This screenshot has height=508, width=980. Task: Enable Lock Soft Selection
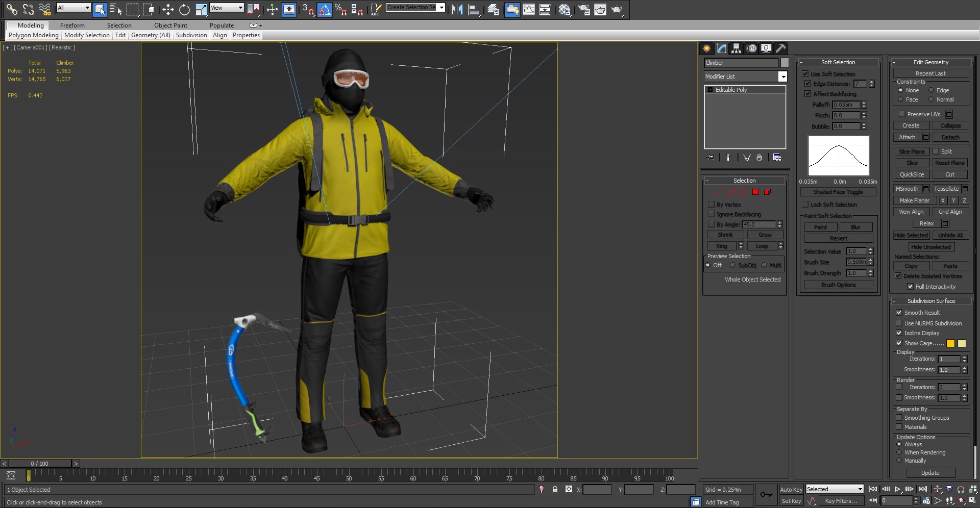pyautogui.click(x=805, y=205)
